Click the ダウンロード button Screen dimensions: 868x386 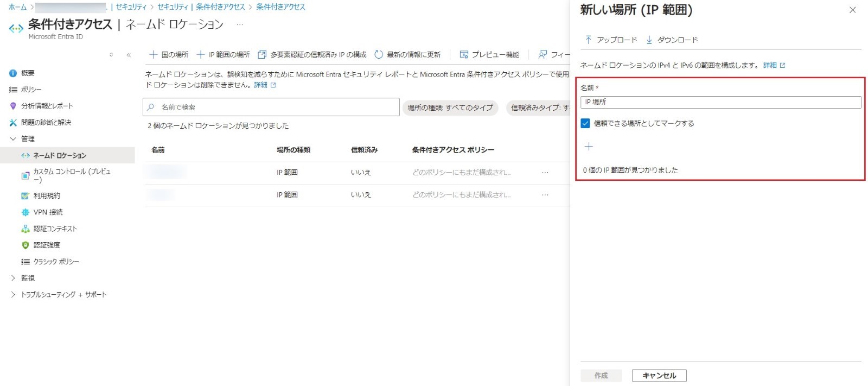[672, 40]
